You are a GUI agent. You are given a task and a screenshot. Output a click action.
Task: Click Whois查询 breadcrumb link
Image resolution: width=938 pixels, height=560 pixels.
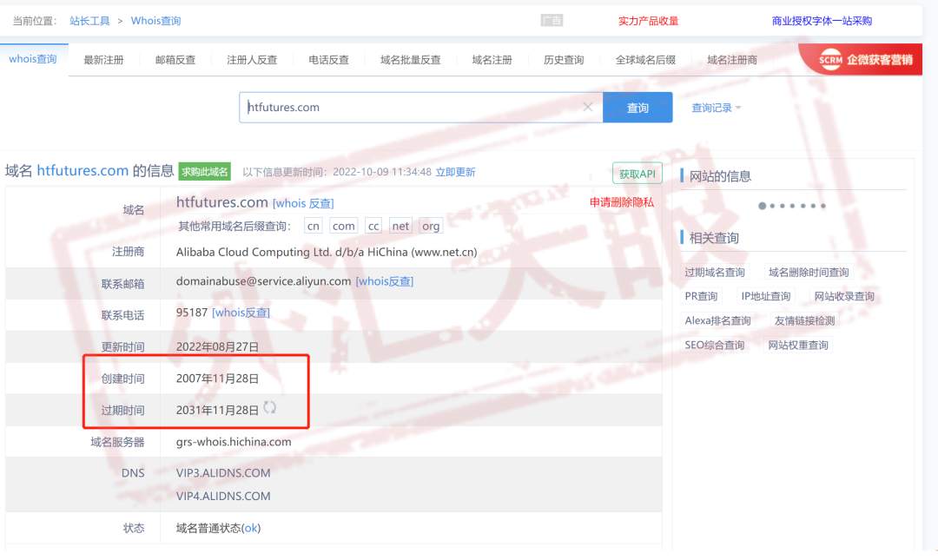pos(155,21)
